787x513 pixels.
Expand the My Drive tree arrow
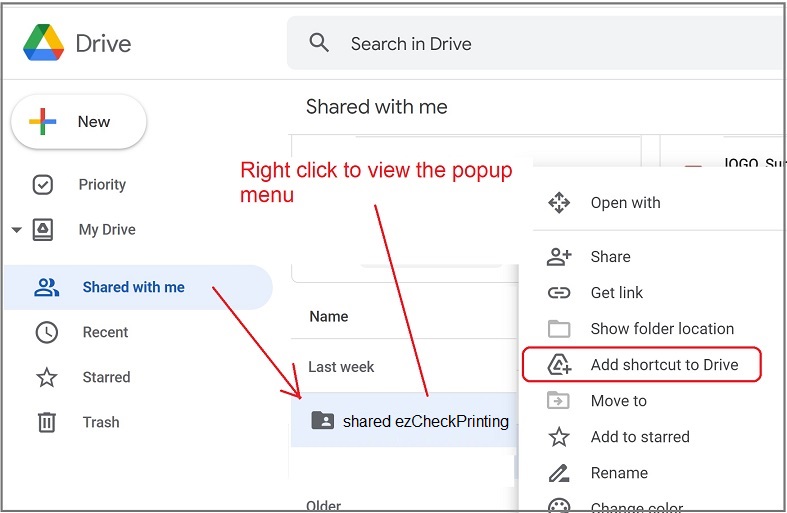point(17,230)
